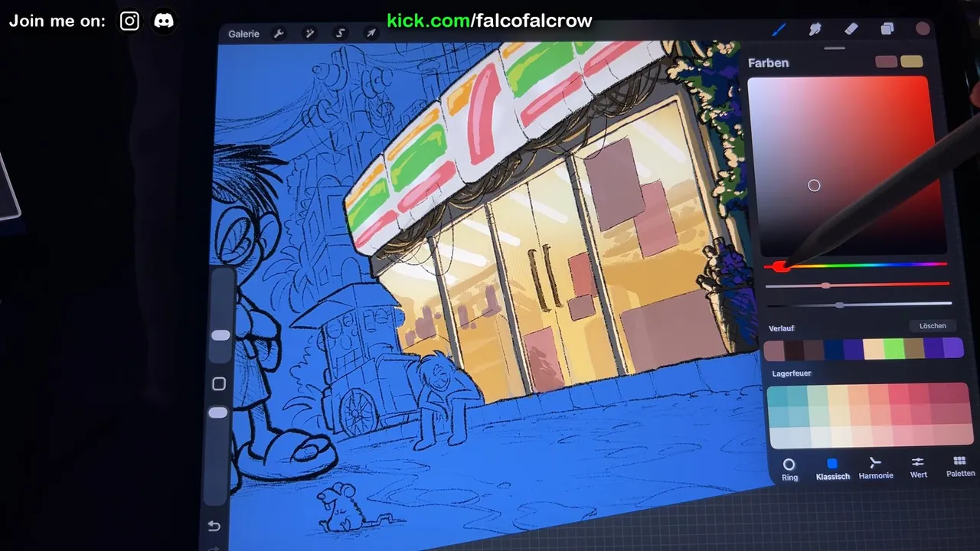Viewport: 980px width, 551px height.
Task: Click the Farben panel title
Action: click(x=768, y=63)
